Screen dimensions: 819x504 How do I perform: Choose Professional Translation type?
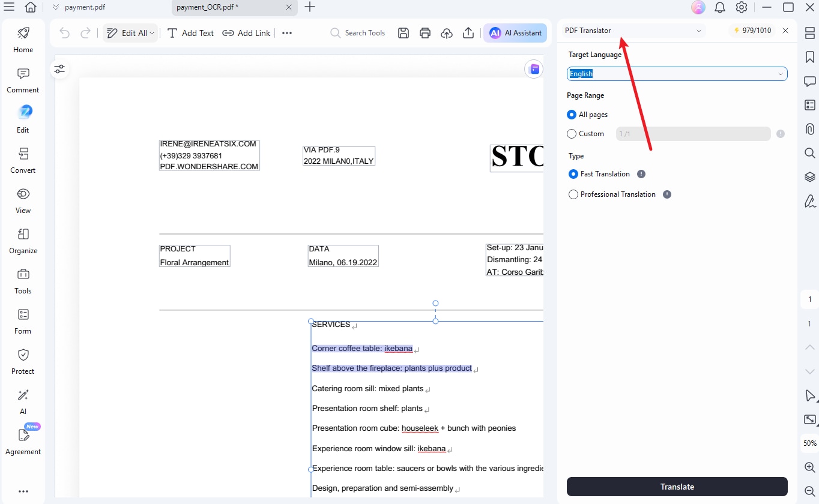573,194
